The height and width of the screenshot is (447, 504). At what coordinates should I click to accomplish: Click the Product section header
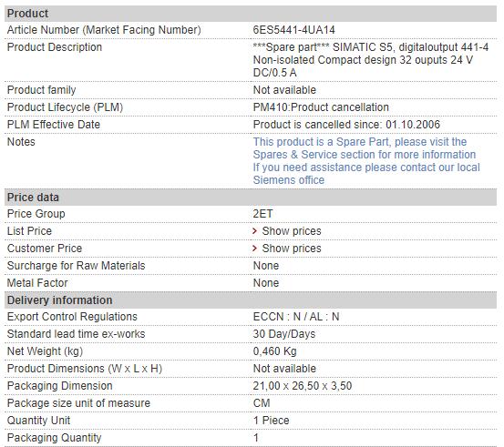click(251, 14)
